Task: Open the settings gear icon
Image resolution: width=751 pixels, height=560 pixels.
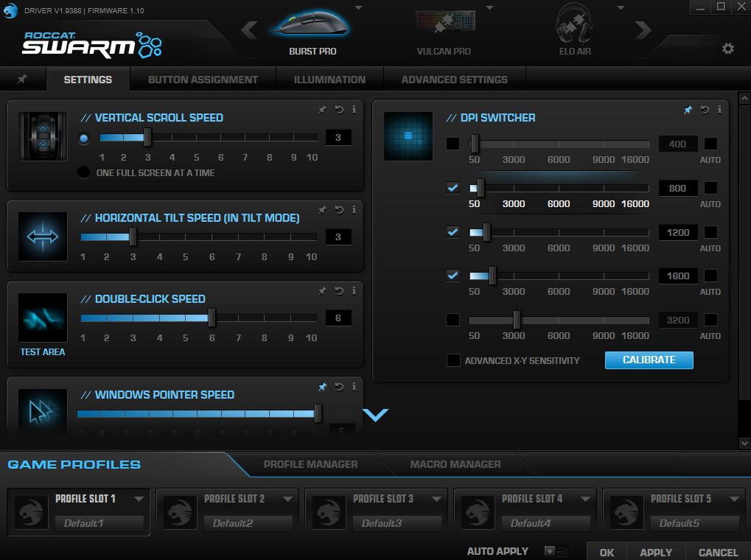Action: point(727,49)
